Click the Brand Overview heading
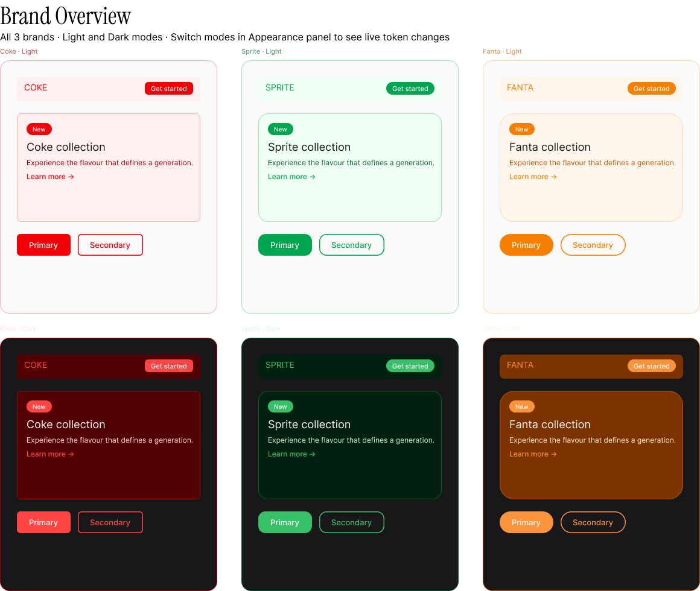The image size is (700, 591). click(x=66, y=16)
